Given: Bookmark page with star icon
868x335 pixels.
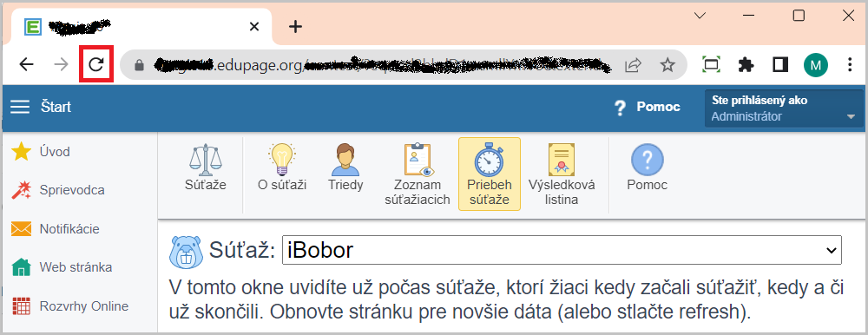Looking at the screenshot, I should point(667,65).
